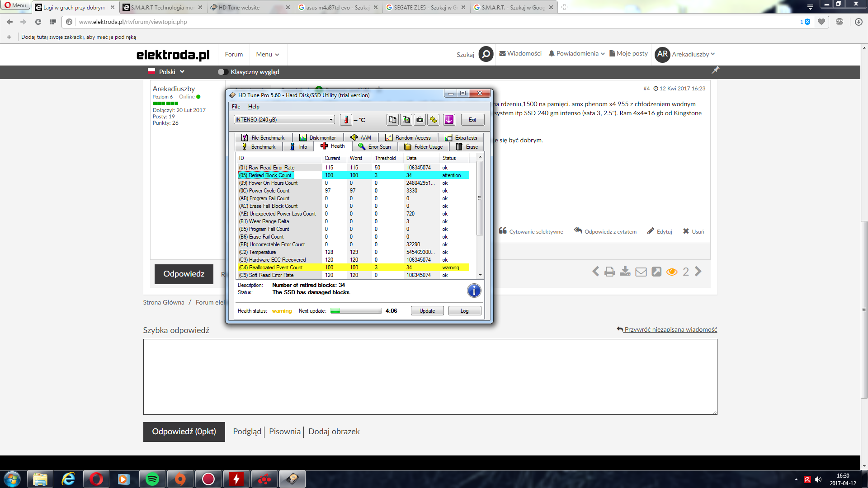Image resolution: width=868 pixels, height=488 pixels.
Task: Open Windows Start menu
Action: pyautogui.click(x=12, y=479)
